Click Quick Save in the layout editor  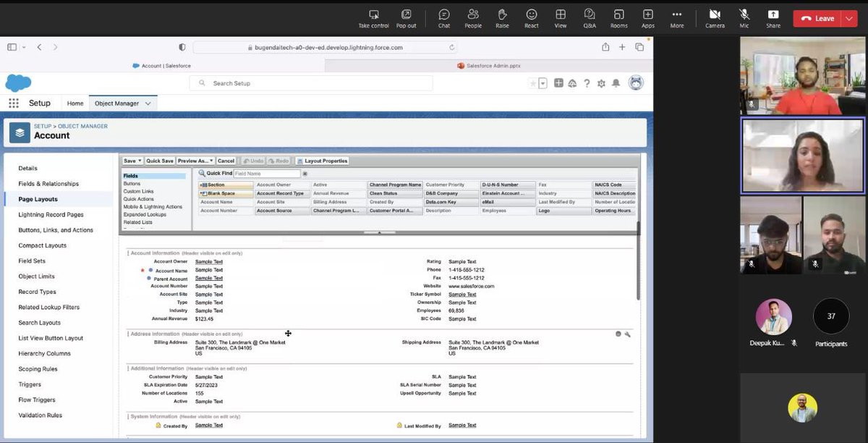coord(160,161)
